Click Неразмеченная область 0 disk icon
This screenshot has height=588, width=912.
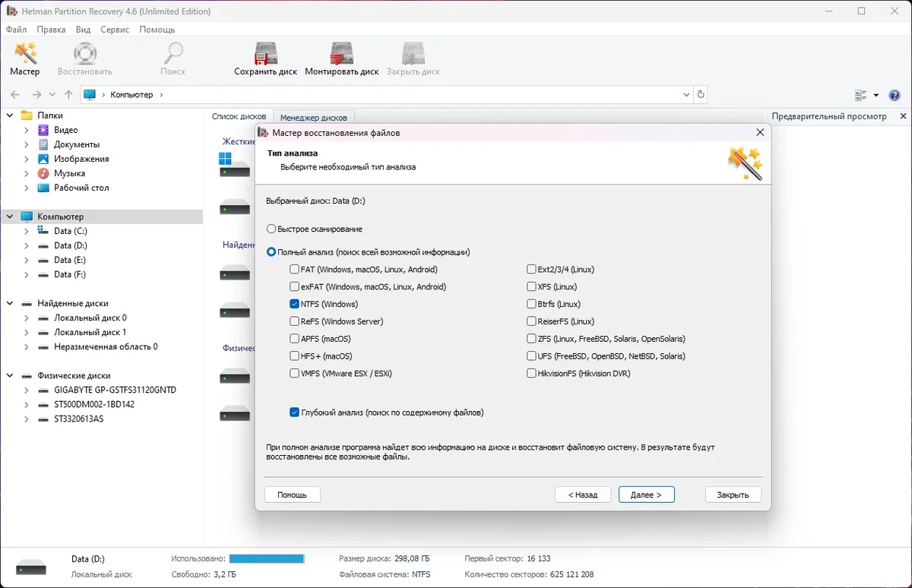click(x=44, y=346)
